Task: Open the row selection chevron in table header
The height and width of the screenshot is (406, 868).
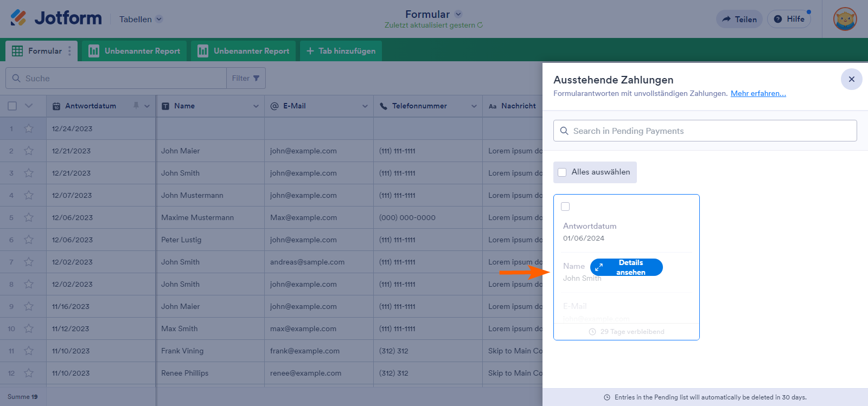Action: [x=29, y=106]
